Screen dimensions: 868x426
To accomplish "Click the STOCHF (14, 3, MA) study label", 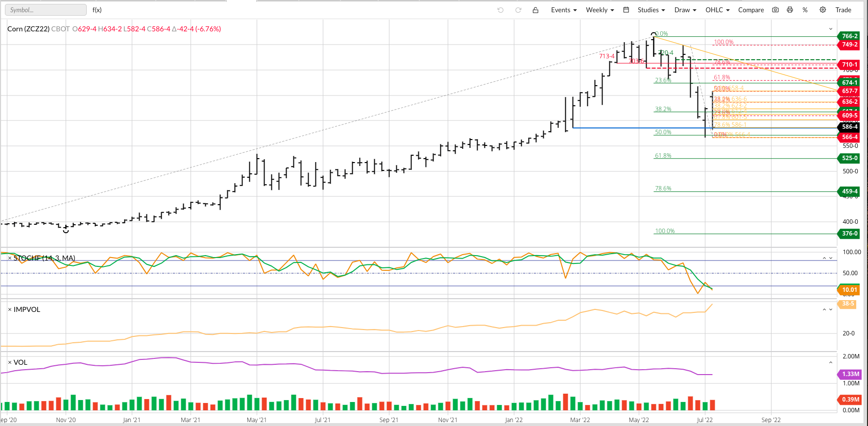I will [x=45, y=258].
